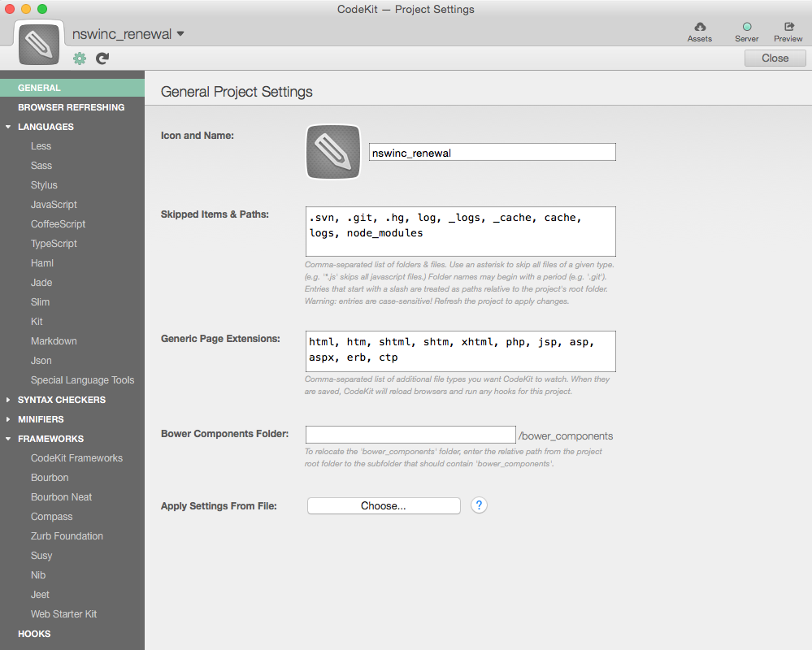The width and height of the screenshot is (812, 650).
Task: Open Web Starter Kit settings
Action: [63, 614]
